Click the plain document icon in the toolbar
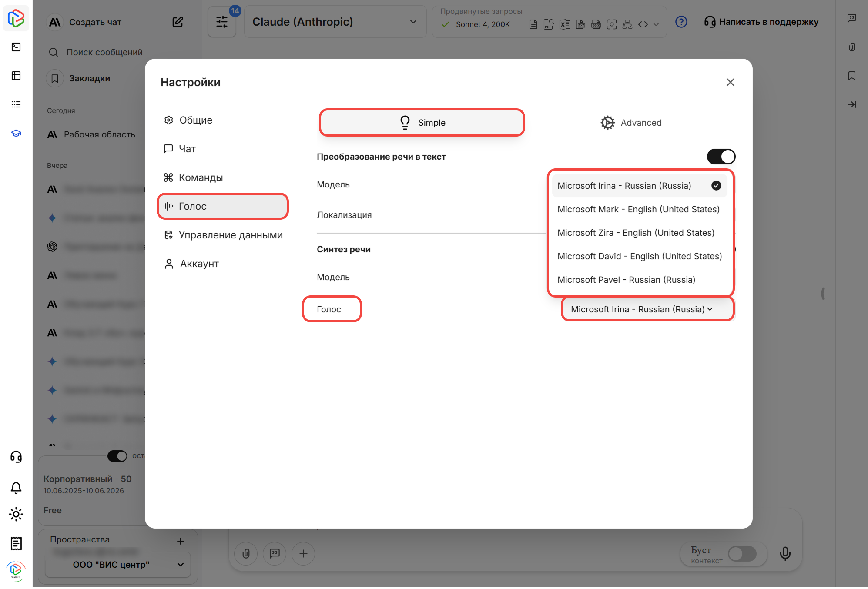The image size is (868, 589). (533, 24)
